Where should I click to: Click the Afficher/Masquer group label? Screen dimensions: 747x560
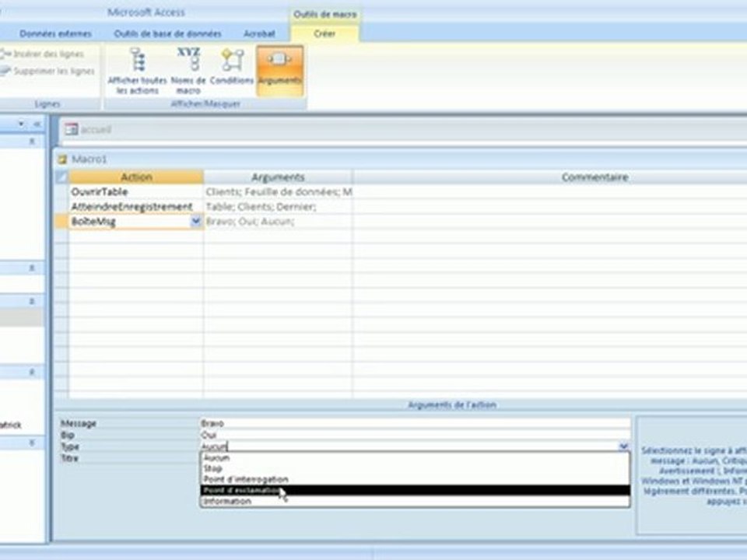tap(205, 103)
